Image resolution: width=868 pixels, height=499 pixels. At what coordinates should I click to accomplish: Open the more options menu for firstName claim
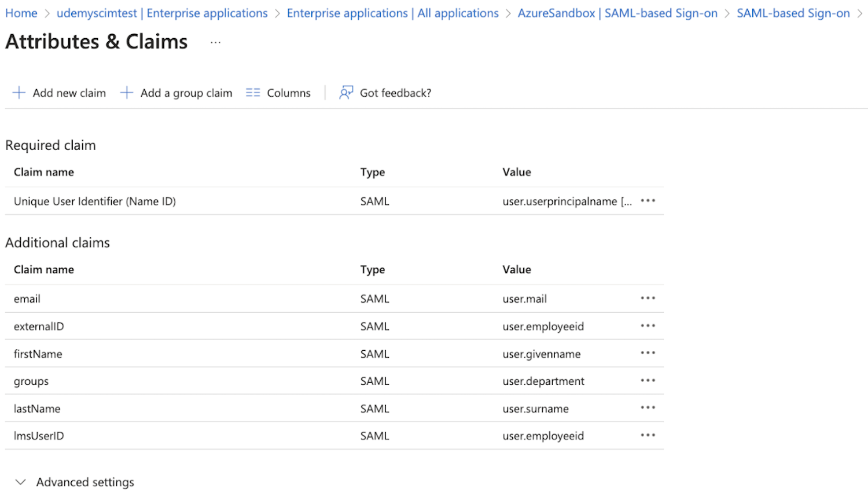[648, 353]
